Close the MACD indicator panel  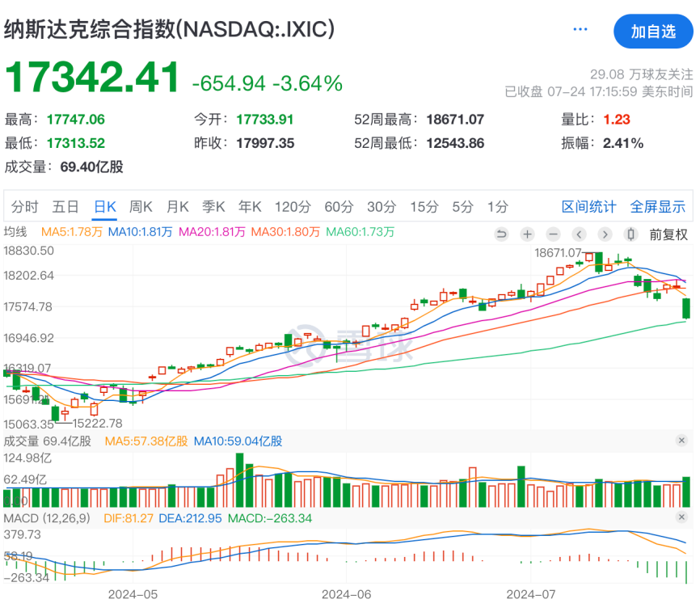pyautogui.click(x=681, y=517)
